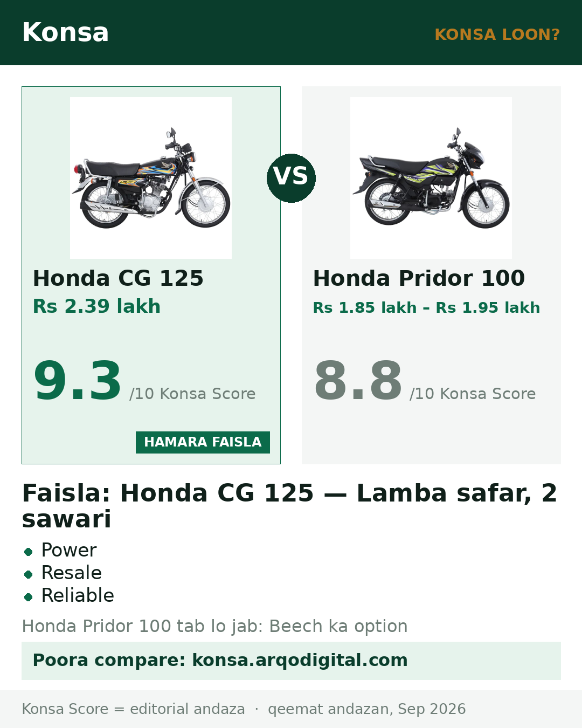The image size is (582, 728).
Task: Click the Faisla verdict headline
Action: (289, 506)
